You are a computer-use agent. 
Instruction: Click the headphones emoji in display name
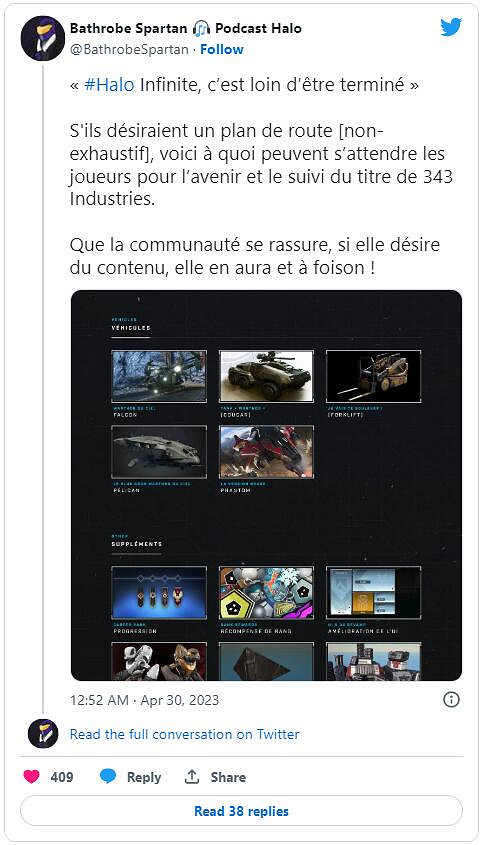pos(201,28)
